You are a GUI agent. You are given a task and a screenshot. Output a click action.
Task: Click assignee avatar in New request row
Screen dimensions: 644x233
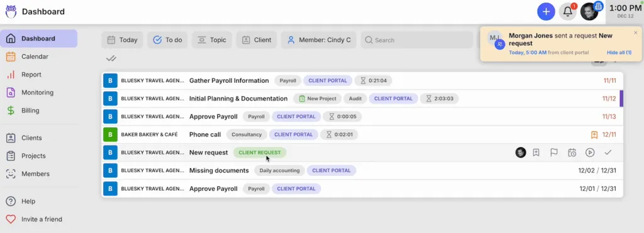521,153
